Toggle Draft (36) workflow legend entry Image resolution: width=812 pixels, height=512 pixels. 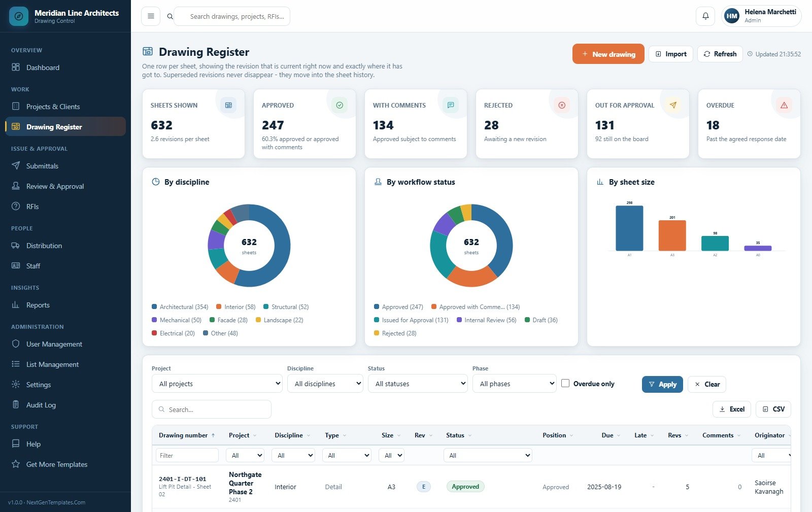click(x=541, y=320)
